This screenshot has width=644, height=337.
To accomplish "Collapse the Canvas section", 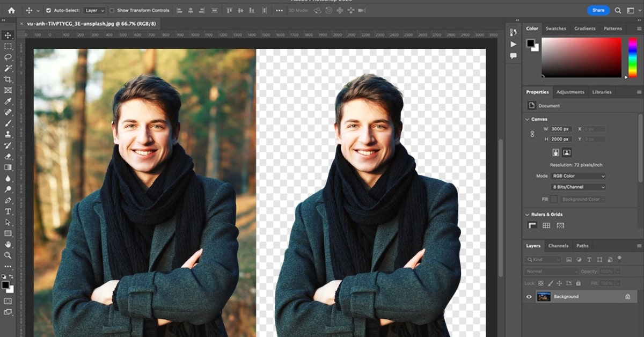I will click(x=528, y=119).
